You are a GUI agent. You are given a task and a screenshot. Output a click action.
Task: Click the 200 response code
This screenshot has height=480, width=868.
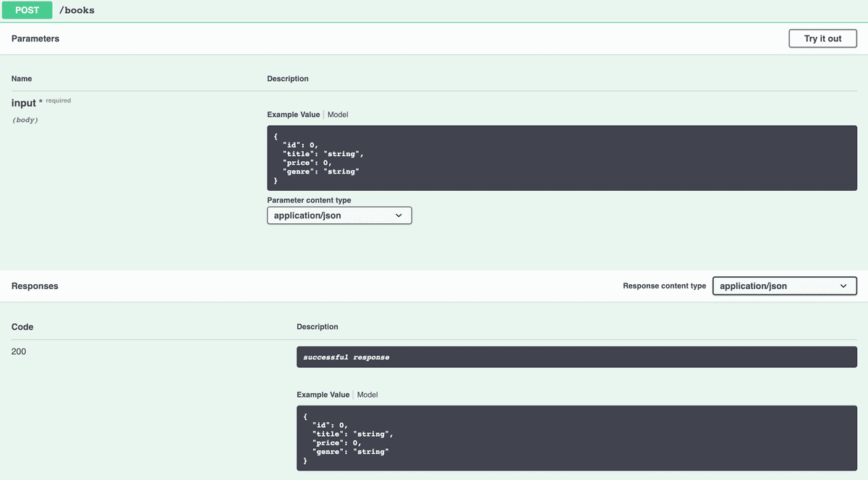pos(19,351)
